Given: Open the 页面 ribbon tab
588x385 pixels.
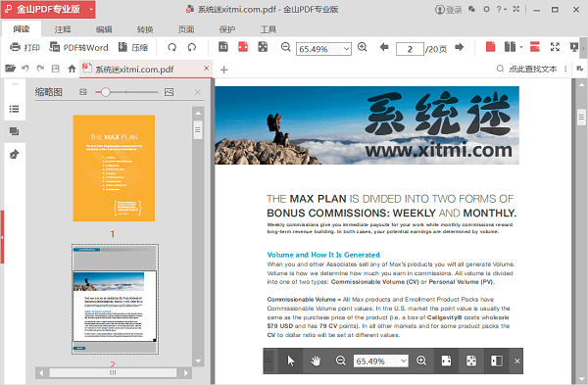Looking at the screenshot, I should click(186, 29).
